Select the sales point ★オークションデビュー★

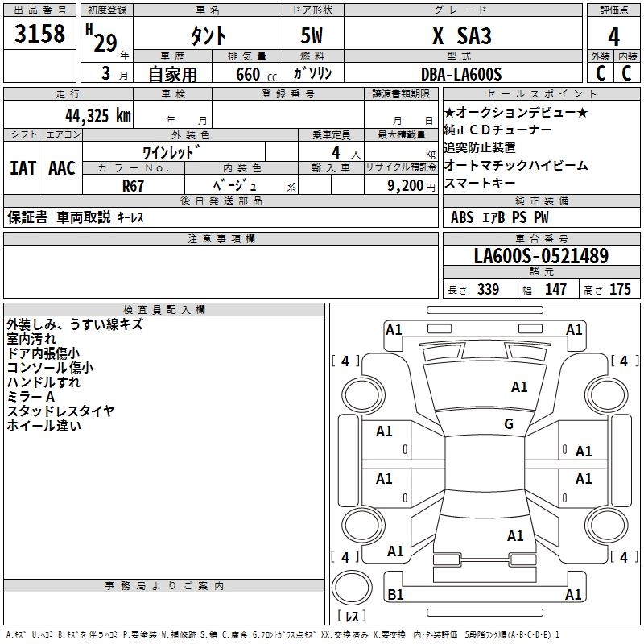click(516, 112)
